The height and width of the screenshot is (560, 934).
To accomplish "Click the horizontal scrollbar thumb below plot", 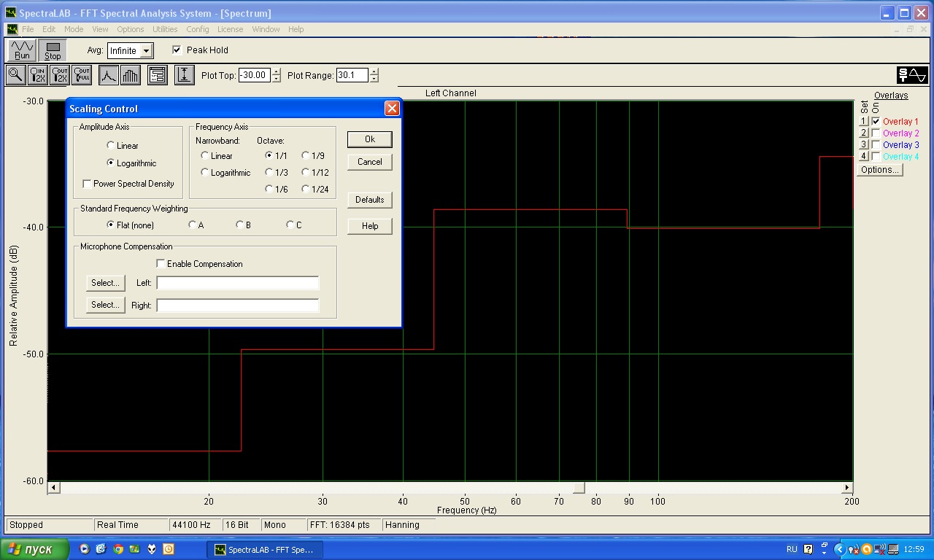I will [579, 487].
